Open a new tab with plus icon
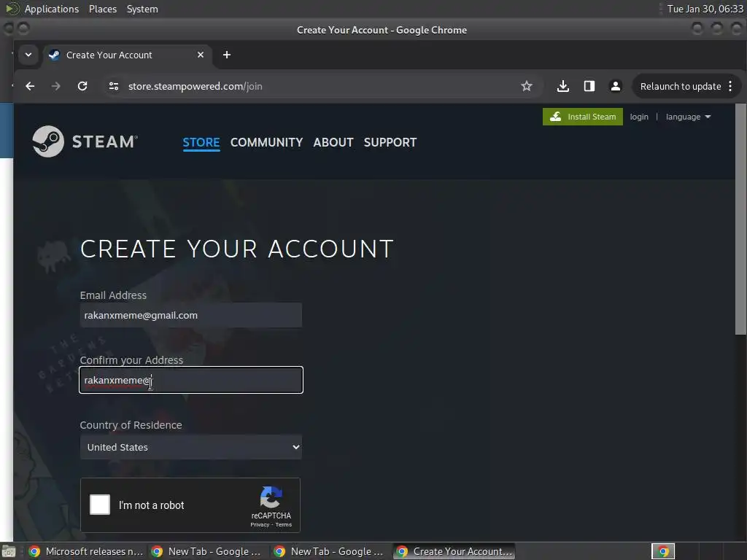Viewport: 747px width, 560px height. [x=227, y=55]
